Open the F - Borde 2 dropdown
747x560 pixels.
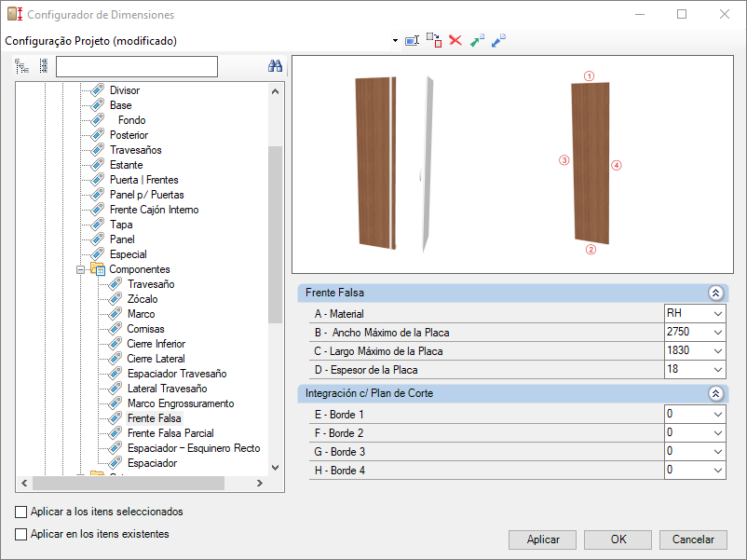(717, 432)
